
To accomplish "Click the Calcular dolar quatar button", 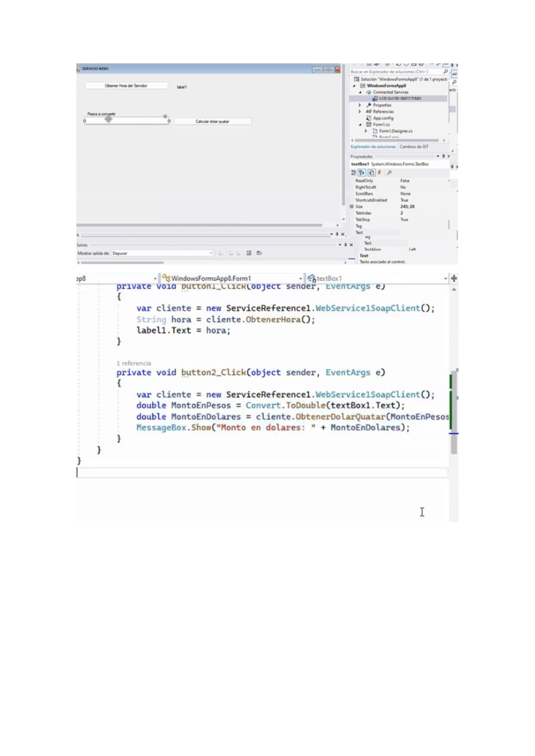I will tap(212, 121).
